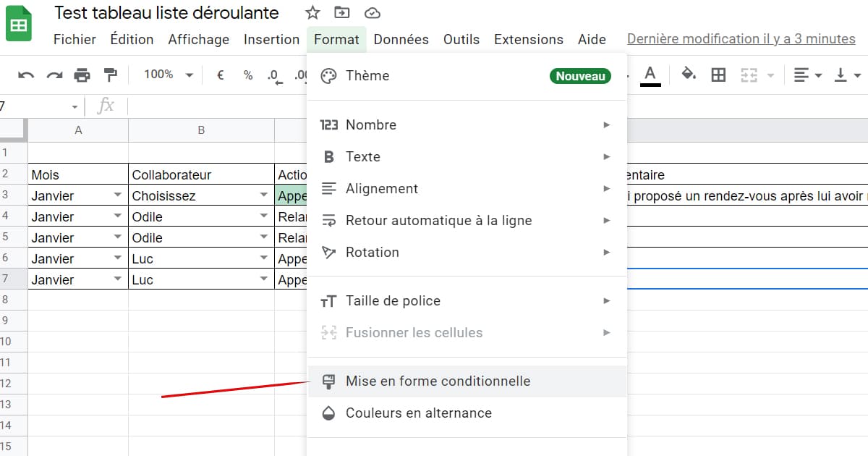Open dropdown arrow of Choisissez cell
The image size is (868, 456).
click(x=264, y=195)
